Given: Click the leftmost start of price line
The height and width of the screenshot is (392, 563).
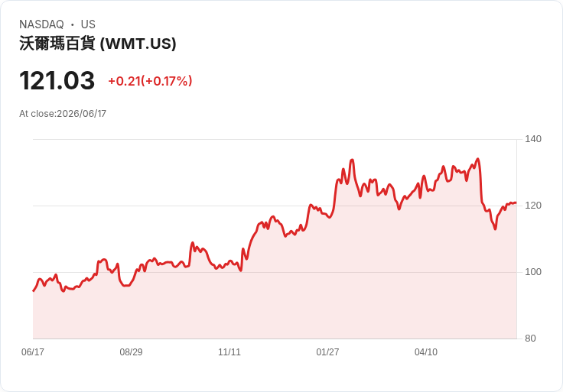Looking at the screenshot, I should [x=34, y=291].
